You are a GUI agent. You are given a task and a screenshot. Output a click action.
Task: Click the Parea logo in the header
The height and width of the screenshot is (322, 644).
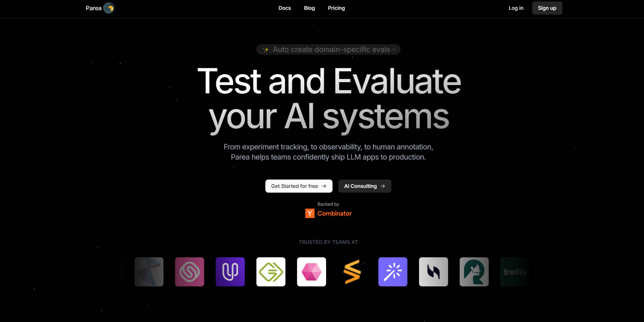(109, 8)
